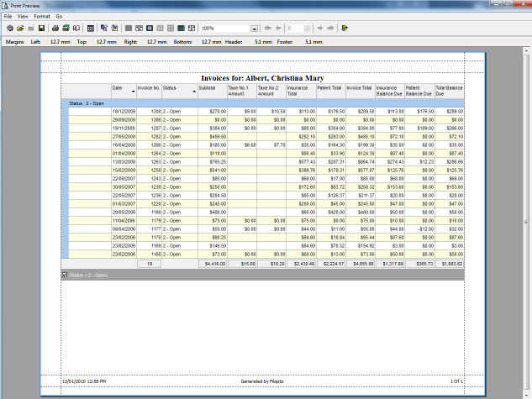532x399 pixels.
Task: Click the two-column page layout icon beside zoom box
Action: (192, 28)
